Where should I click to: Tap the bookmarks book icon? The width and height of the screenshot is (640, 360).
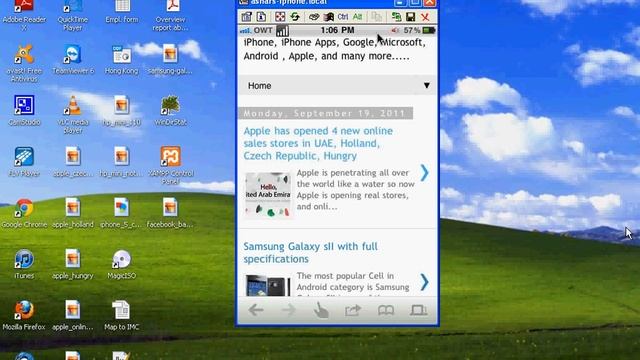tap(386, 311)
